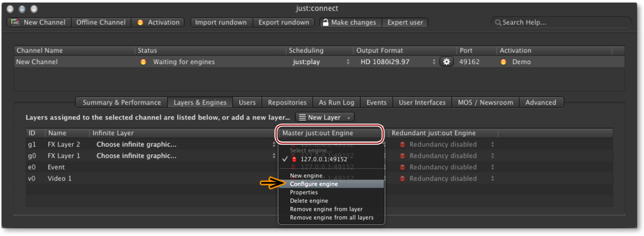644x236 pixels.
Task: Open the Users tab
Action: (247, 102)
